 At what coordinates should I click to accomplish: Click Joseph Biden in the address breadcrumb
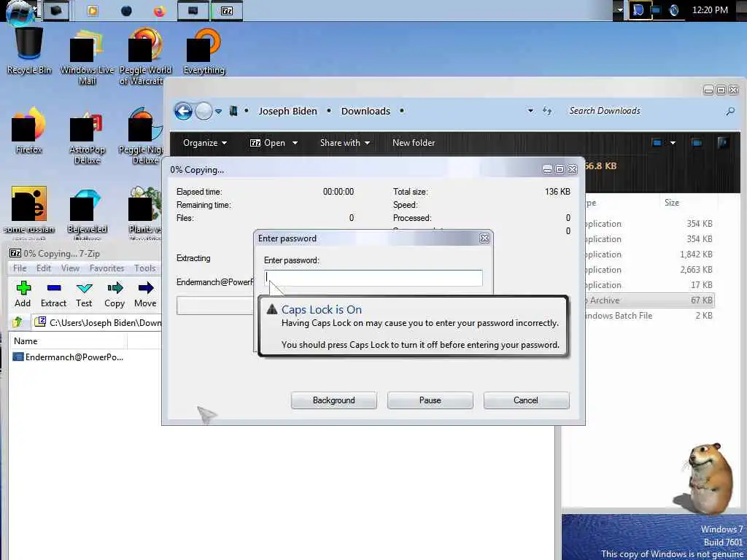[x=287, y=111]
